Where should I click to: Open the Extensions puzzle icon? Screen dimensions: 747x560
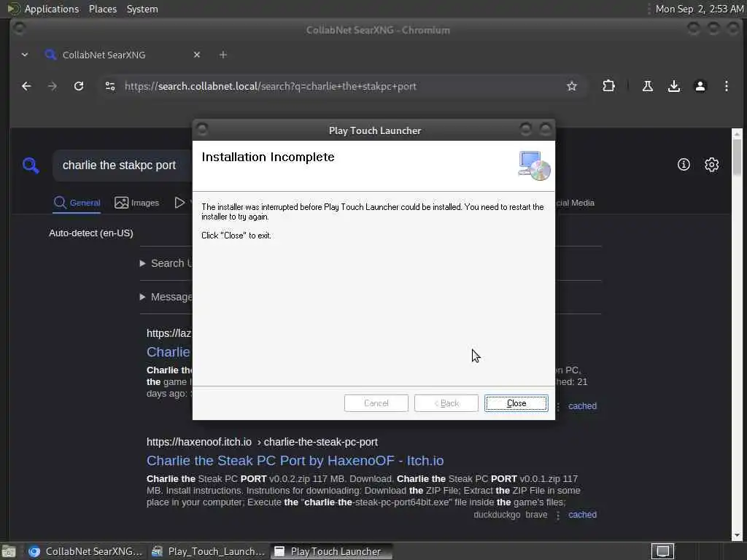pos(608,86)
